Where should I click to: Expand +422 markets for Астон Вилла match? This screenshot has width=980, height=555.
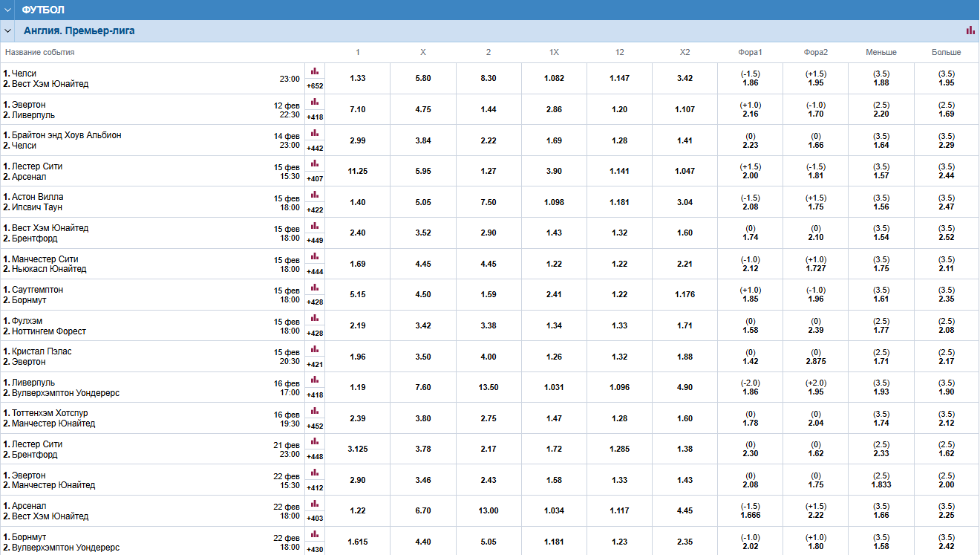tap(315, 210)
